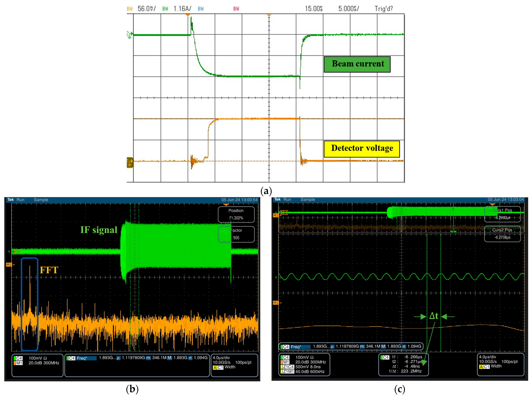532x398 pixels.
Task: Click the 1/Δt 223.2MHz cursor readout
Action: coord(405,371)
